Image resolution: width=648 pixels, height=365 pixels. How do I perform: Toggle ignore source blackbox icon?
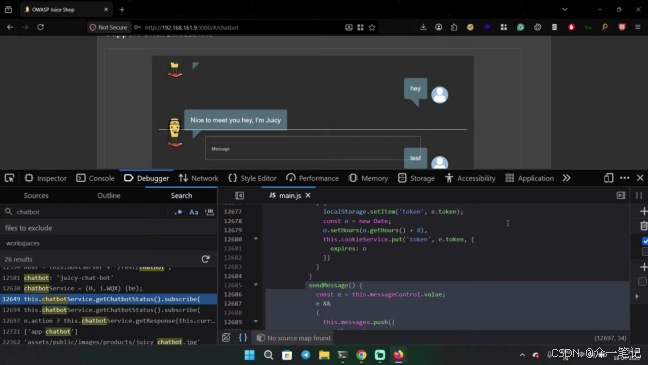[226, 338]
